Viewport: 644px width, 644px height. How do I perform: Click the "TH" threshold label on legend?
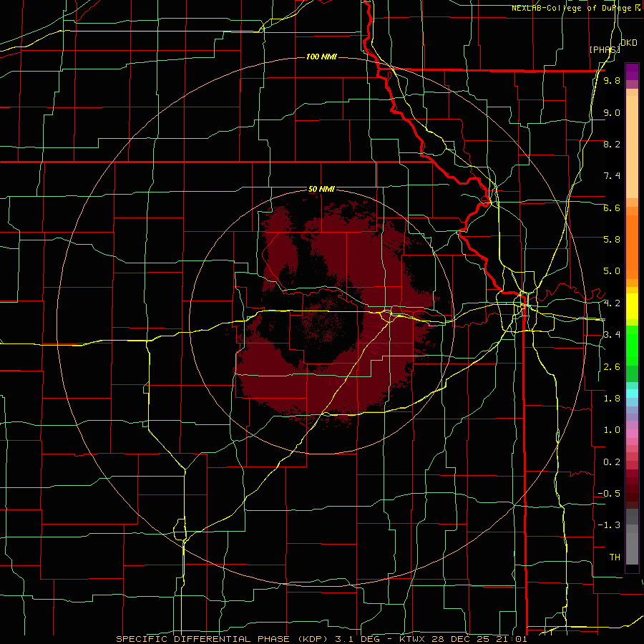click(615, 557)
